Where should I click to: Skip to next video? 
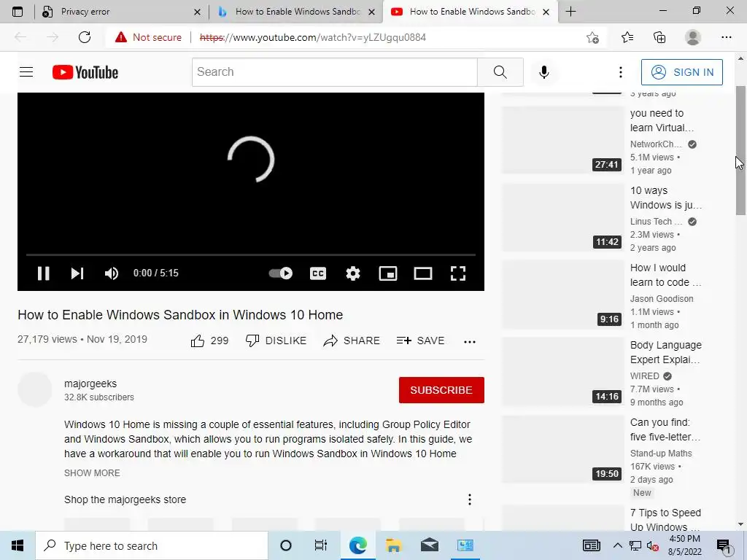click(77, 273)
